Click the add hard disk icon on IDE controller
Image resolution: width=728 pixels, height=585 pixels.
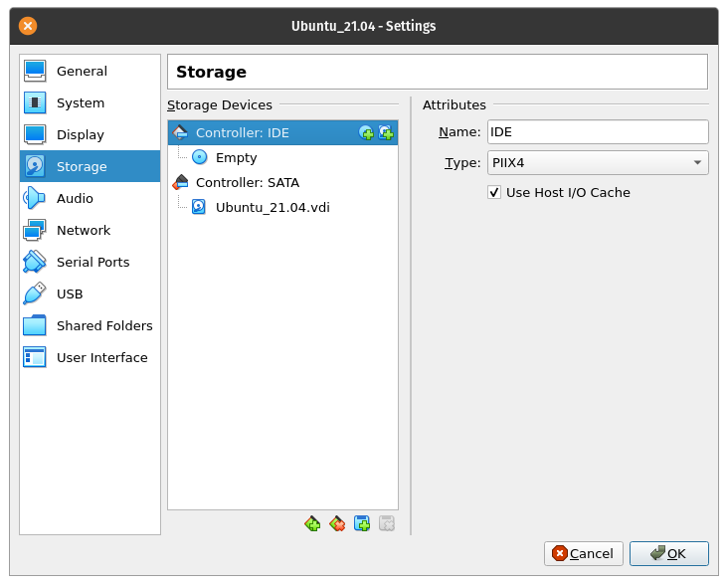pyautogui.click(x=386, y=132)
